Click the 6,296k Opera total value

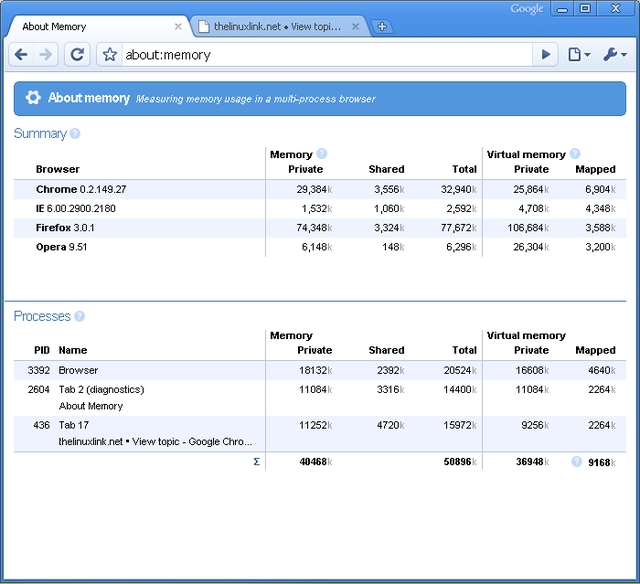pos(461,247)
